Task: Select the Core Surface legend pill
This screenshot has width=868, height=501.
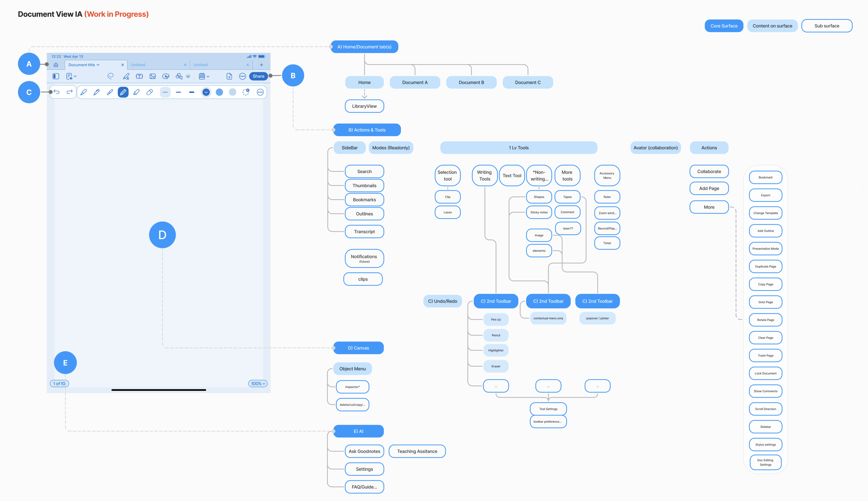Action: (724, 26)
